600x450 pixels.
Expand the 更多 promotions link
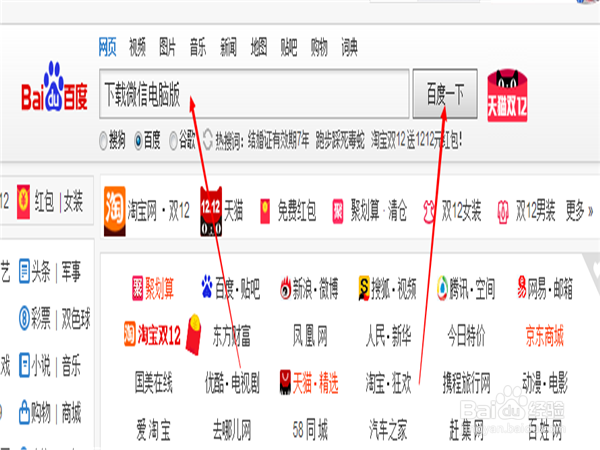(579, 210)
